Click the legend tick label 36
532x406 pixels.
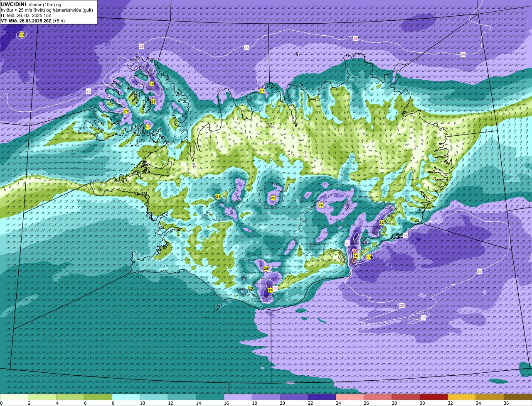pos(506,403)
